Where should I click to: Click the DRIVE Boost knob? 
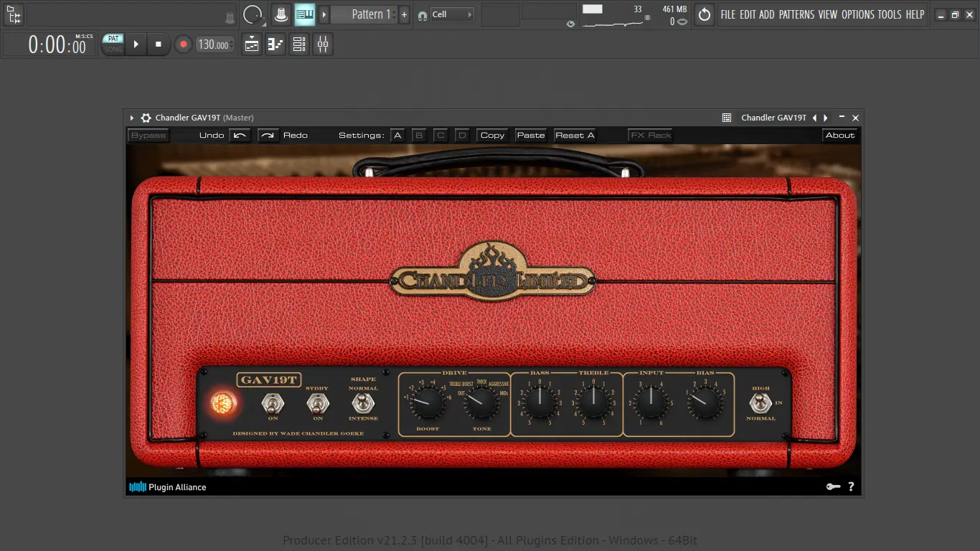[428, 403]
